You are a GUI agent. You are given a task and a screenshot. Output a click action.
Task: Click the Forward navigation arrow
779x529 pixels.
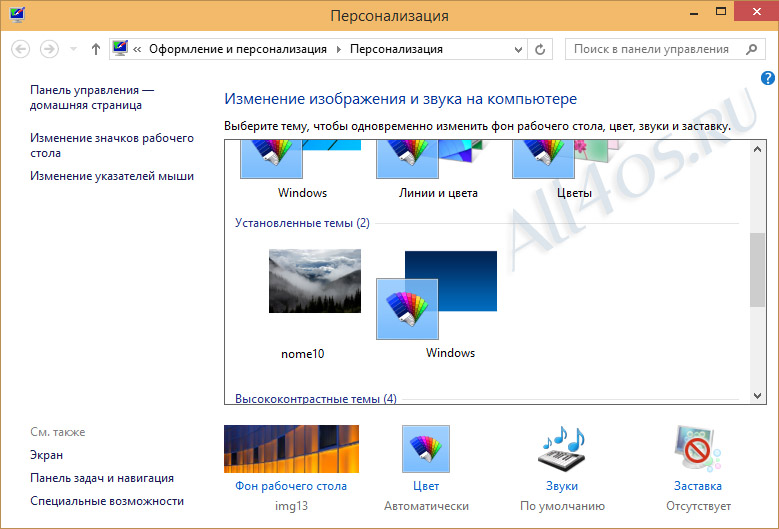tap(49, 49)
